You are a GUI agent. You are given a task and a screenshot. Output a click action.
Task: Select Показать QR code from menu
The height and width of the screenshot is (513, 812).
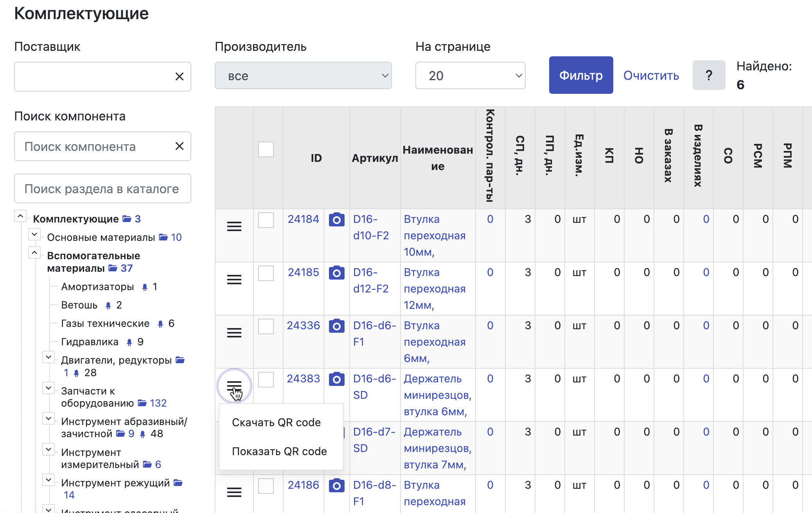(x=279, y=452)
